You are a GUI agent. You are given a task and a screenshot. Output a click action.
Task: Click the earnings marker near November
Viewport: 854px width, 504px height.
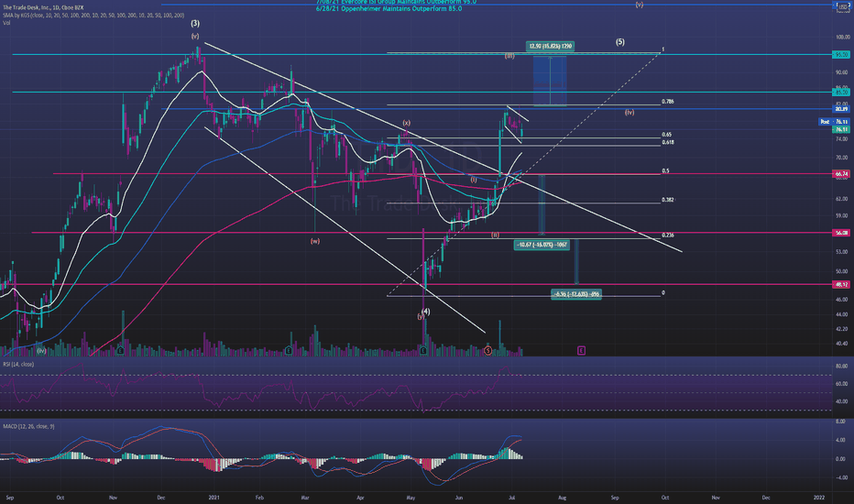120,351
